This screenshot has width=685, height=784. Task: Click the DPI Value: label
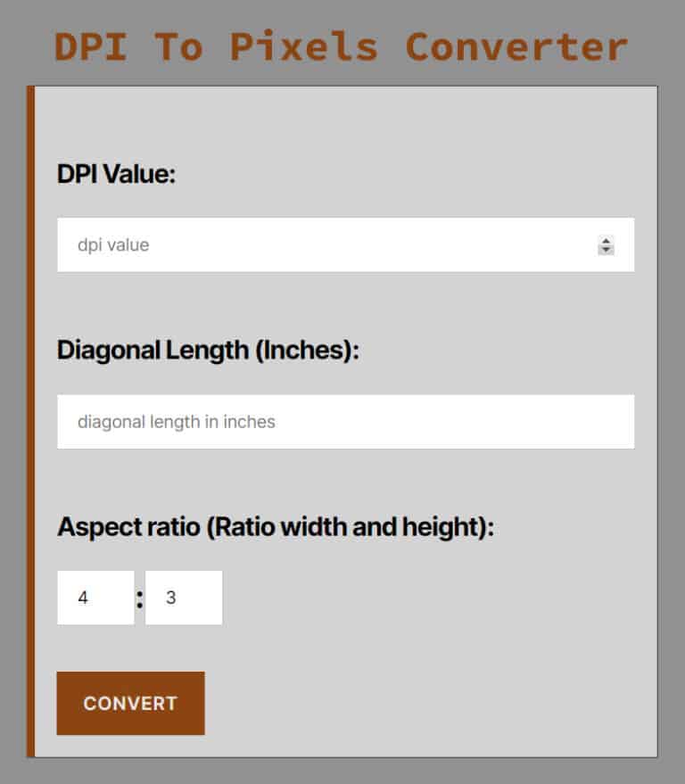click(x=117, y=175)
